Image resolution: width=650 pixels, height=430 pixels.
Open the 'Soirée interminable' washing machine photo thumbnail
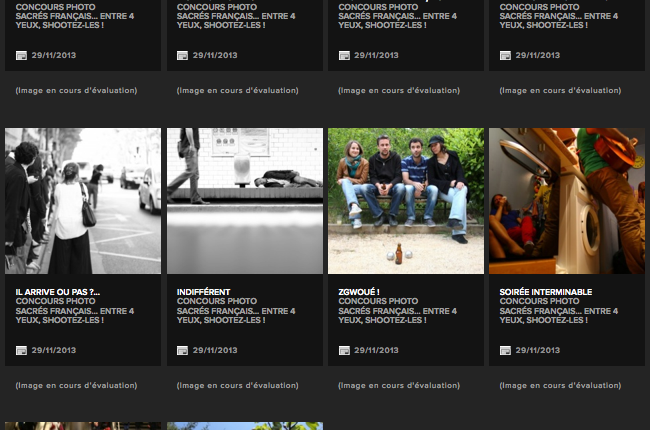(567, 201)
